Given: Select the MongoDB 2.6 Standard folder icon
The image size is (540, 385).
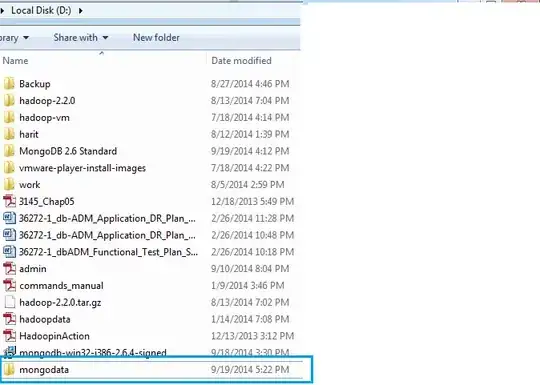Looking at the screenshot, I should pos(9,151).
